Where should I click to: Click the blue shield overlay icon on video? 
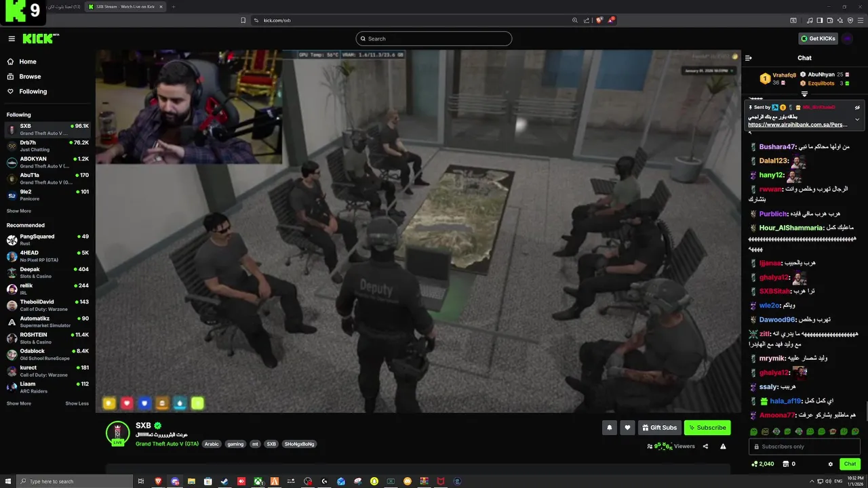tap(144, 403)
